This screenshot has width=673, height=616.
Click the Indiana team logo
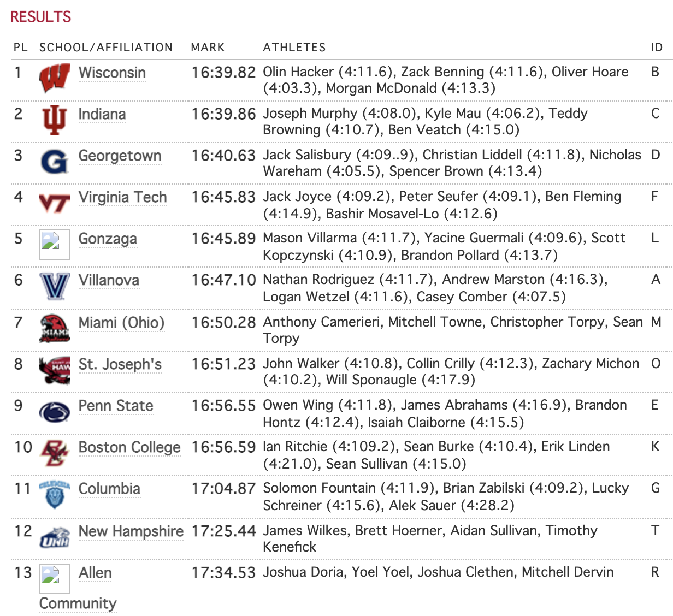click(55, 120)
